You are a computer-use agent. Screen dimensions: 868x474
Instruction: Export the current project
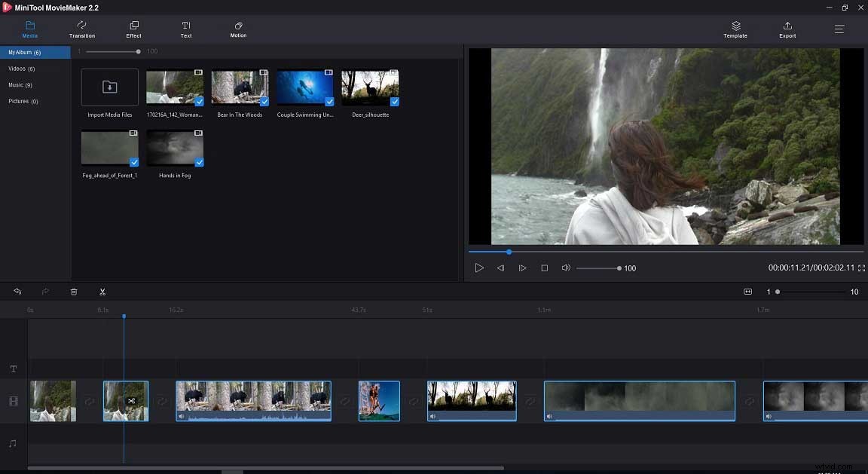787,30
